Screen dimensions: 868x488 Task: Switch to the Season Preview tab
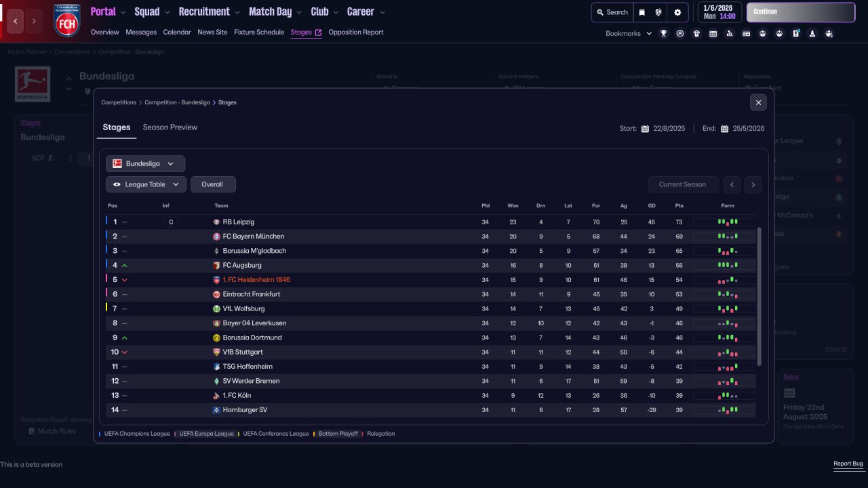[170, 127]
